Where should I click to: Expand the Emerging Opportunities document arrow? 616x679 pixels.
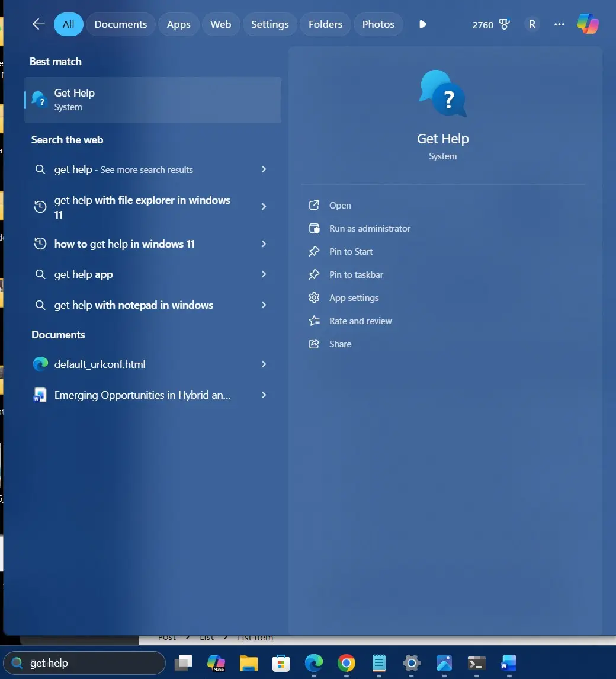pyautogui.click(x=264, y=395)
